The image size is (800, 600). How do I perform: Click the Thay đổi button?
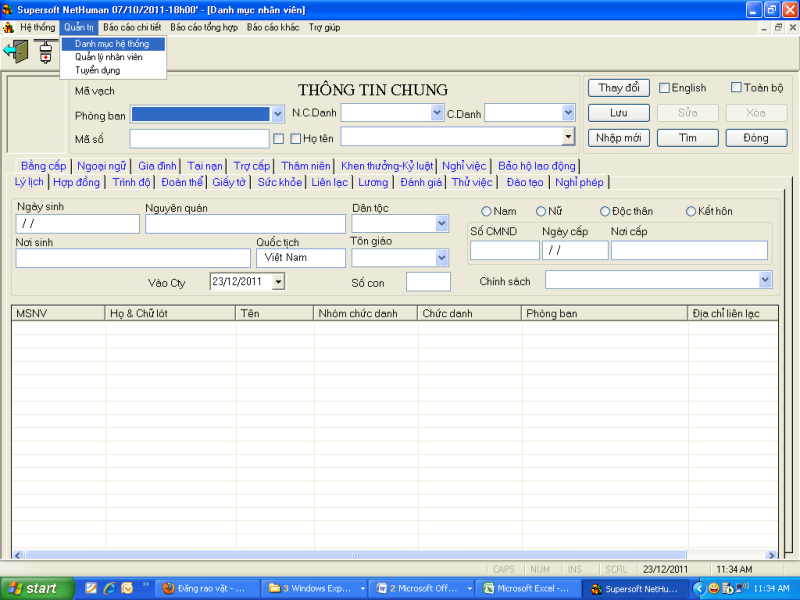(618, 88)
